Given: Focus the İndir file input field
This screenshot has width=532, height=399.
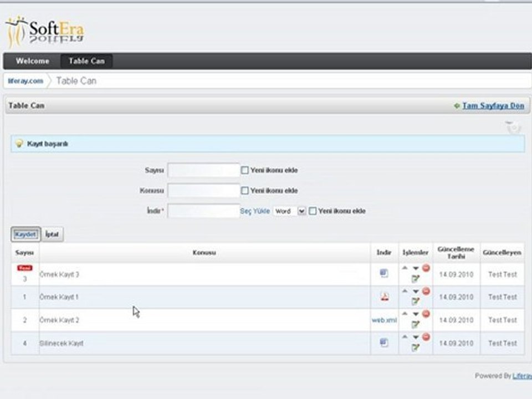Looking at the screenshot, I should [203, 211].
